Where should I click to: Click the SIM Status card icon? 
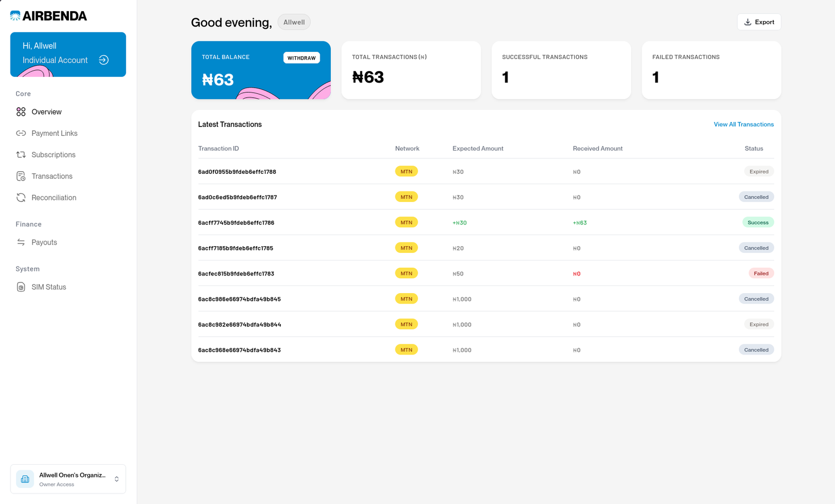(x=21, y=287)
